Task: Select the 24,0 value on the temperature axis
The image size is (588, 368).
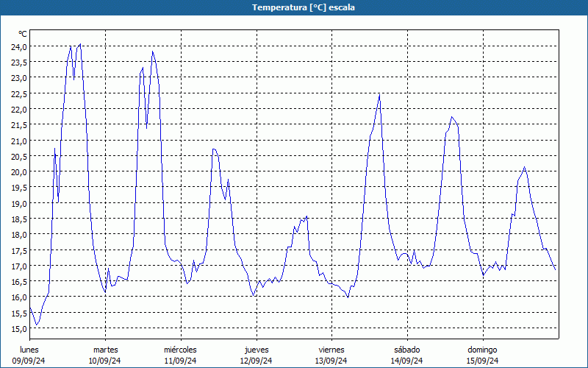Action: click(x=19, y=46)
